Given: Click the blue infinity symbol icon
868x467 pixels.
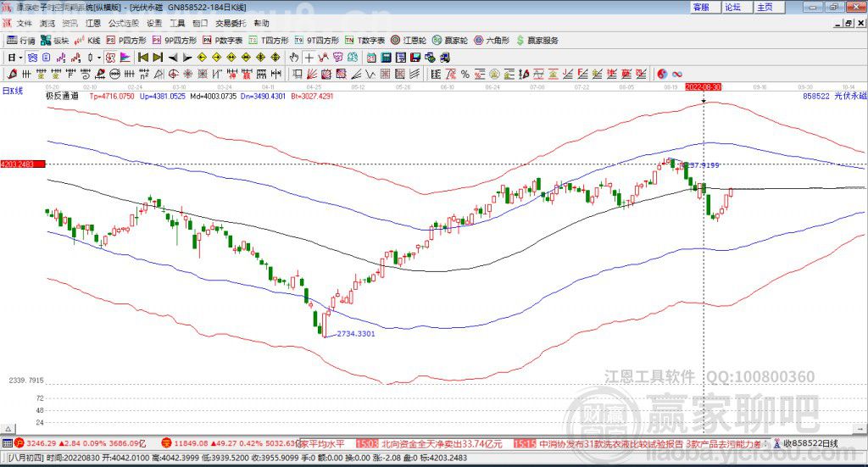Looking at the screenshot, I should tap(677, 74).
